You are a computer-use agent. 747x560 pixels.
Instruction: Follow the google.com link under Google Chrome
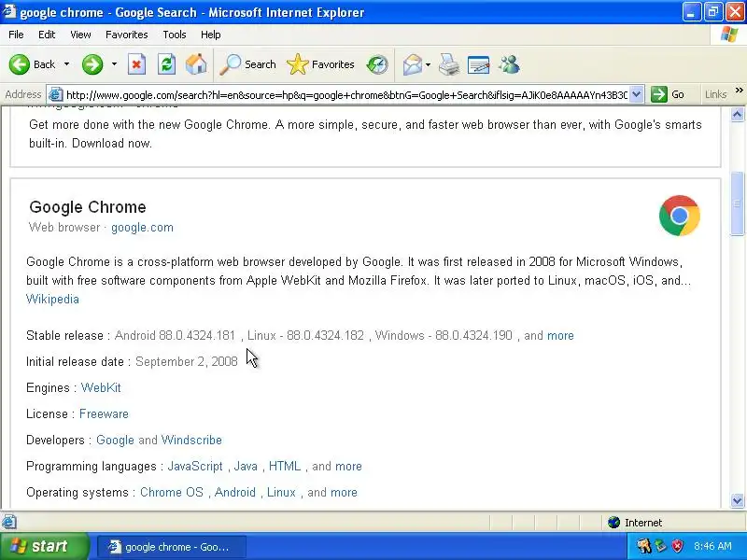[x=142, y=228]
